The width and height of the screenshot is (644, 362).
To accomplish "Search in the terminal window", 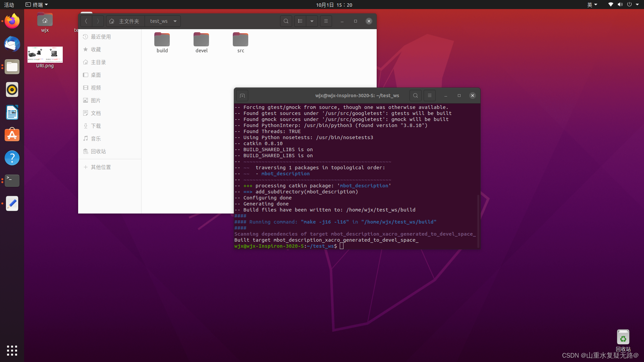I will [x=416, y=96].
